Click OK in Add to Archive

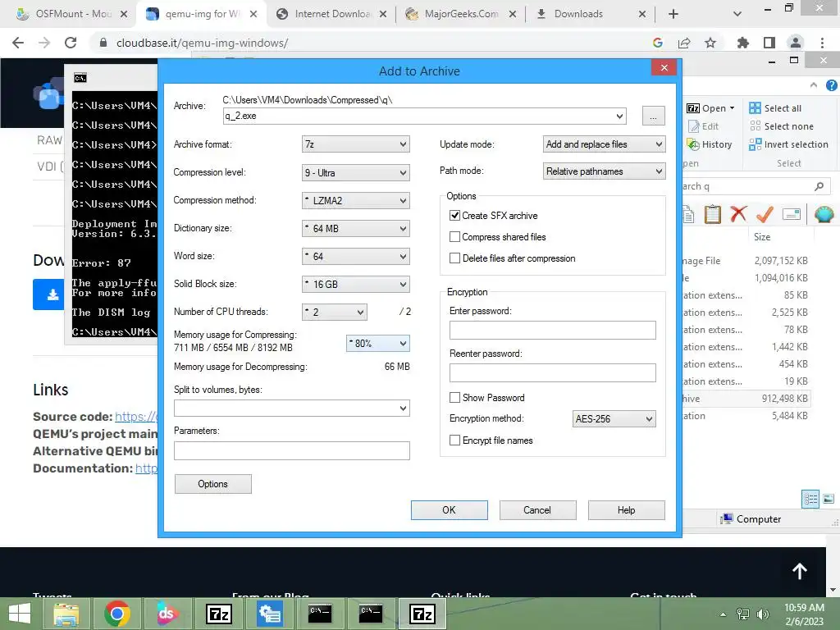point(449,510)
